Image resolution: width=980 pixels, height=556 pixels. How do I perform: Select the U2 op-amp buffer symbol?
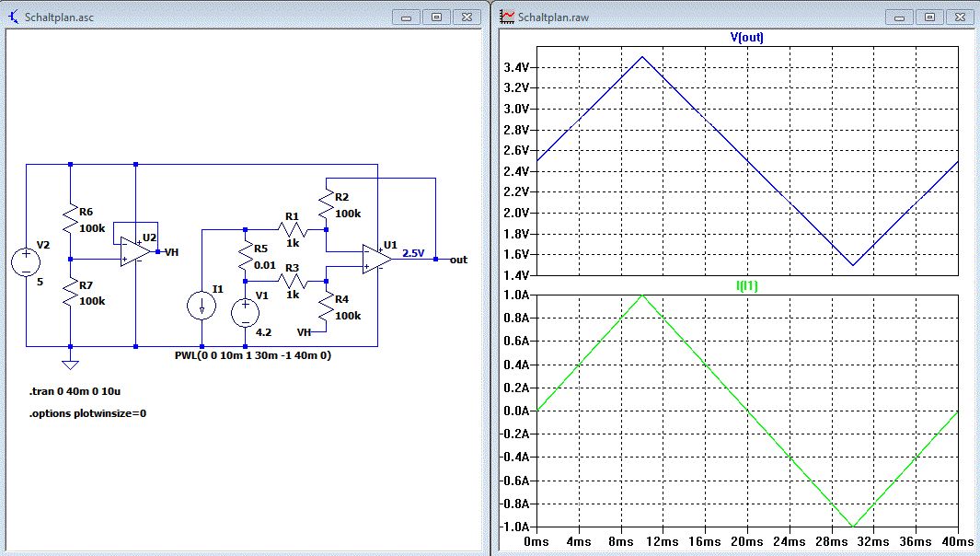click(136, 250)
